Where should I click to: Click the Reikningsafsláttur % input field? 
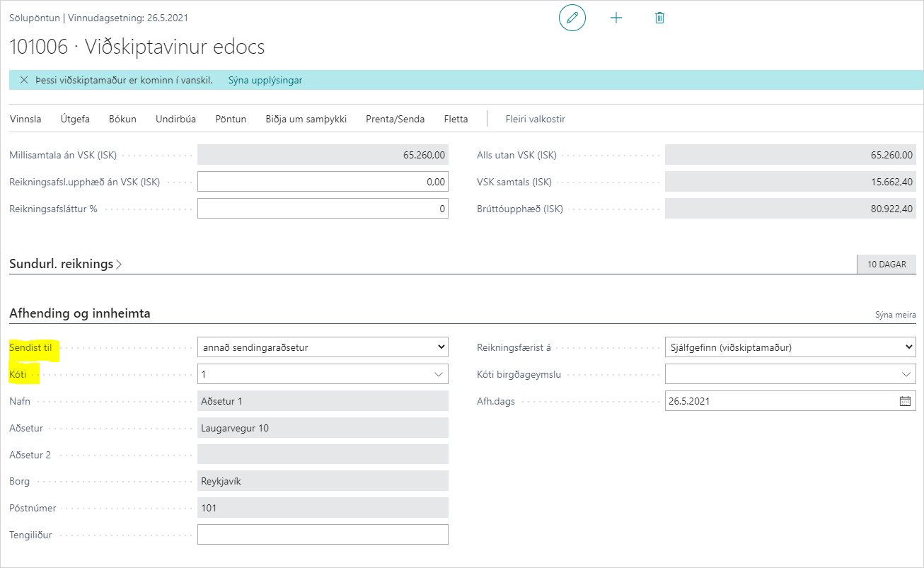(x=323, y=209)
